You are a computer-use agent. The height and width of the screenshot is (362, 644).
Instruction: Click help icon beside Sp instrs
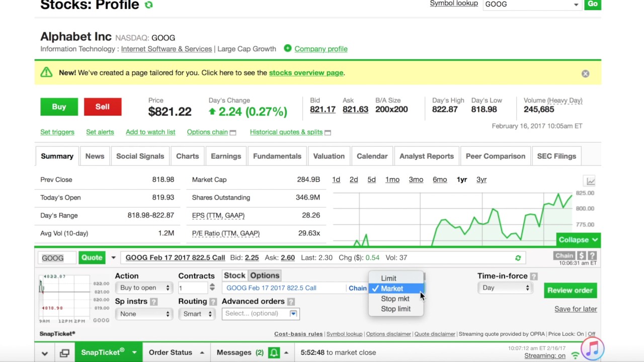click(153, 302)
